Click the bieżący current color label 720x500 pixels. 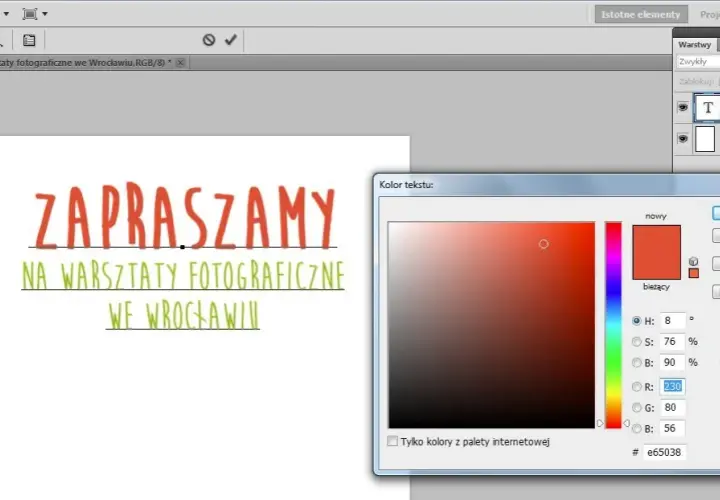[656, 287]
